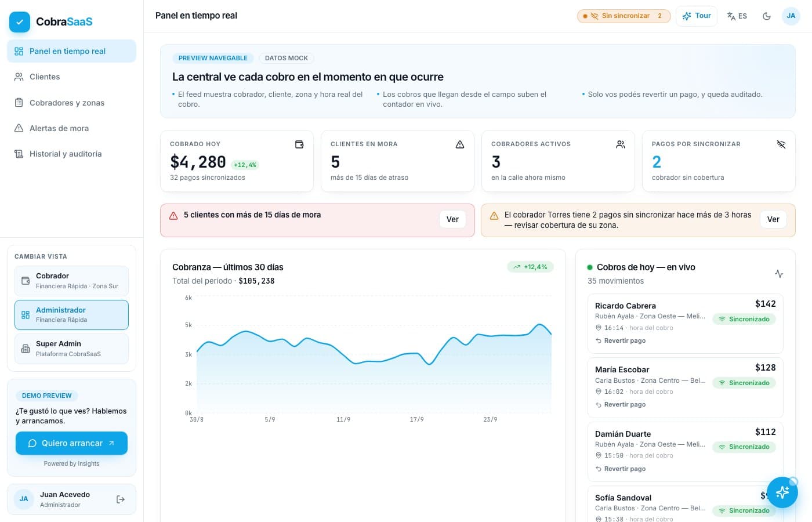Viewport: 812px width, 522px height.
Task: Log out using the sign-out icon
Action: pos(121,499)
